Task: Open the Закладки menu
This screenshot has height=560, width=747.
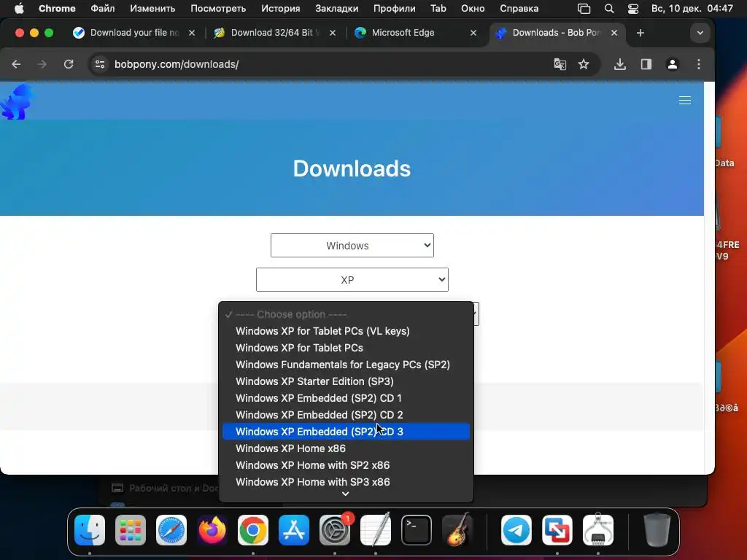Action: [337, 9]
